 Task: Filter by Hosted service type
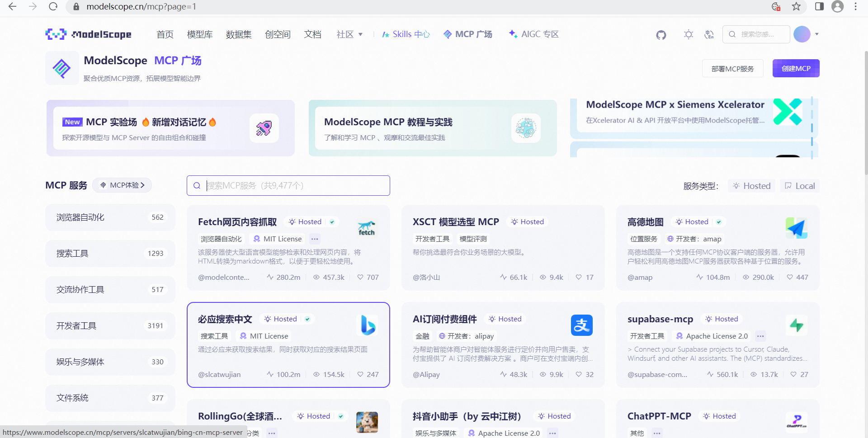tap(751, 186)
